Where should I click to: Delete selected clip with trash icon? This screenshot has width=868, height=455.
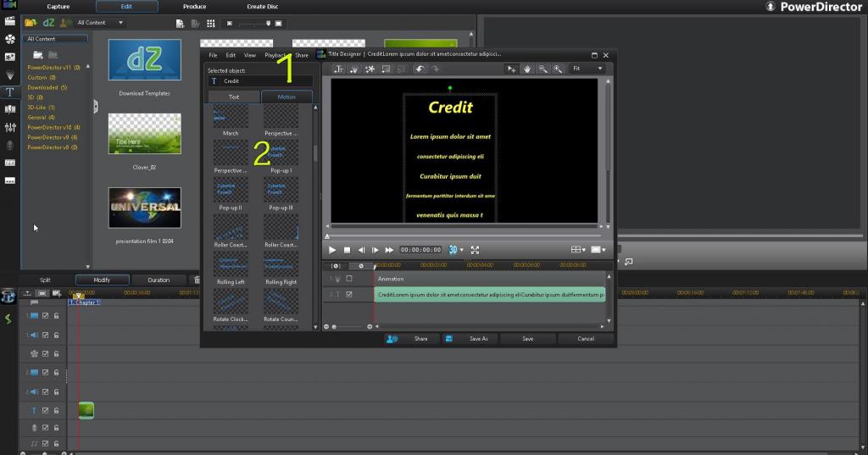click(197, 280)
